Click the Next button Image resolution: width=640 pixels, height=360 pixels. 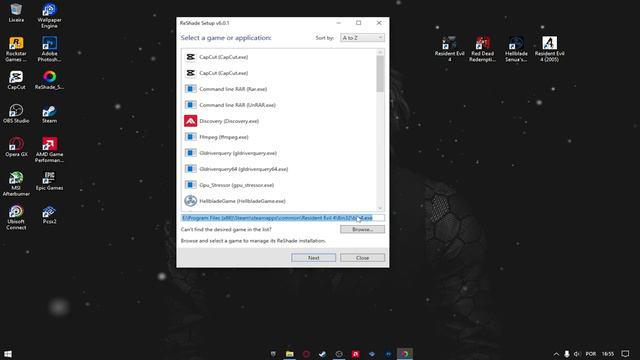click(313, 258)
